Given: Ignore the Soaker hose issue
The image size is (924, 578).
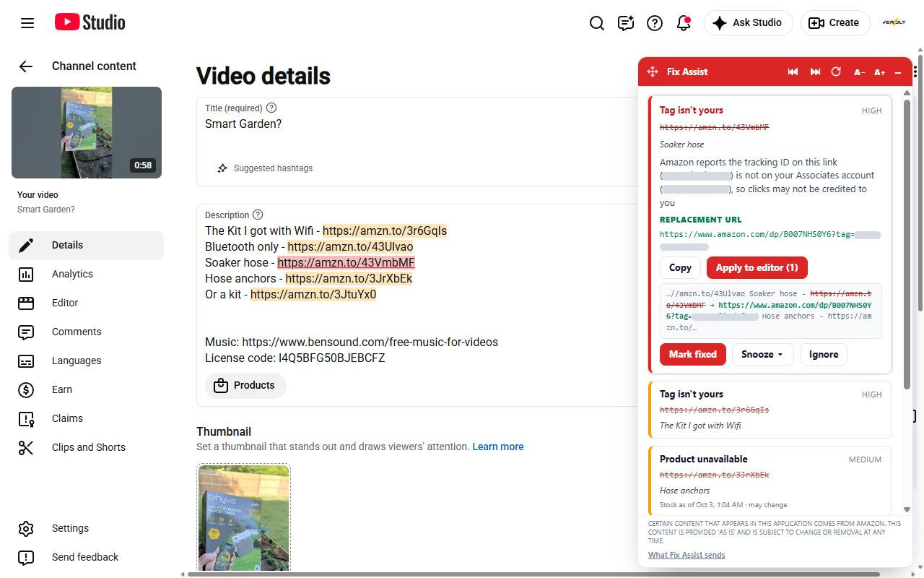Looking at the screenshot, I should pyautogui.click(x=824, y=354).
